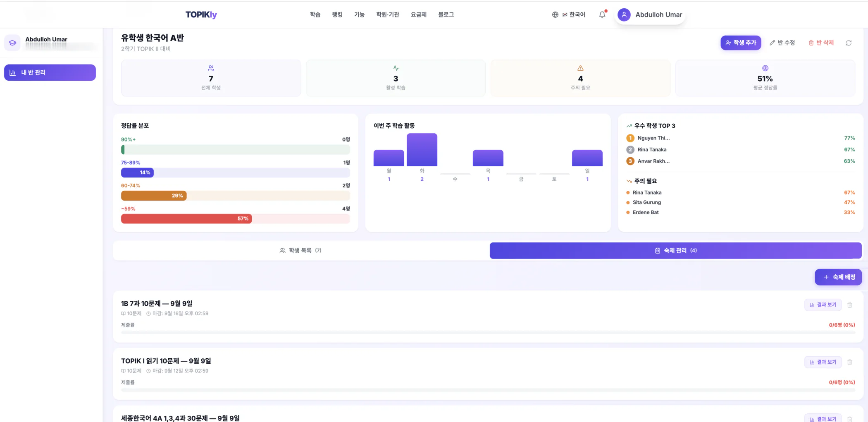Click the 학생 추가 button
The width and height of the screenshot is (868, 422).
pyautogui.click(x=741, y=43)
